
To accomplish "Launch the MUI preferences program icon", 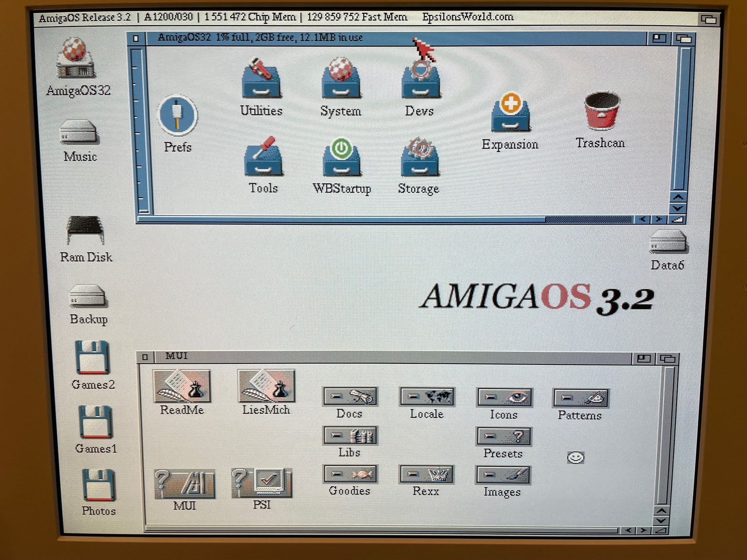I will pos(185,483).
